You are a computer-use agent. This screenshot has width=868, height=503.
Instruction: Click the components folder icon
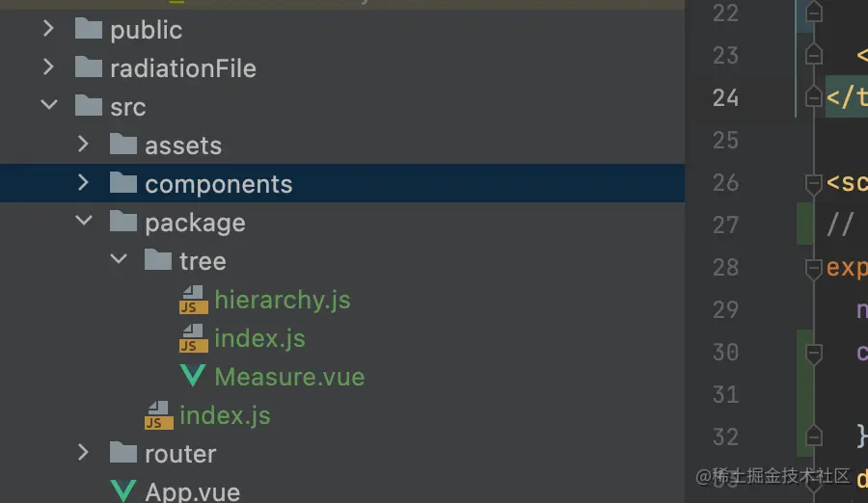[x=123, y=183]
